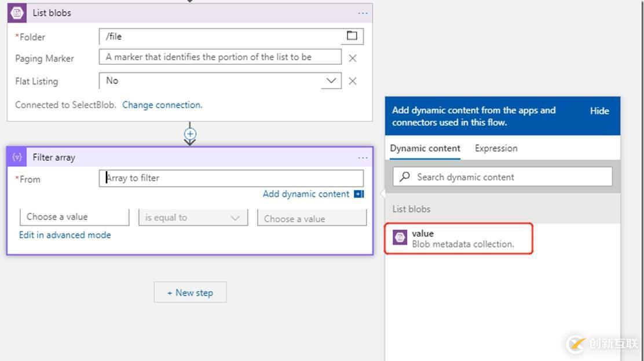Click the Add dynamic content link
The width and height of the screenshot is (644, 361).
tap(306, 194)
